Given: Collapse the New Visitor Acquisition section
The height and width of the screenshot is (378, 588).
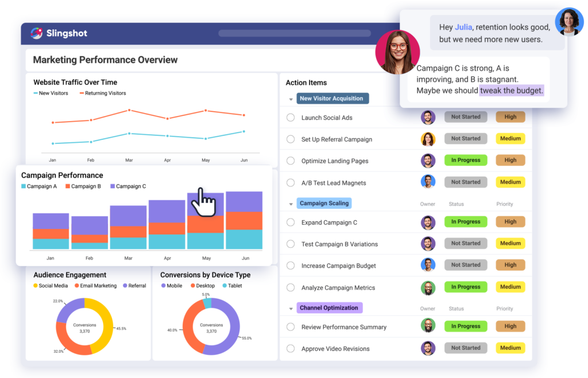Looking at the screenshot, I should [291, 98].
